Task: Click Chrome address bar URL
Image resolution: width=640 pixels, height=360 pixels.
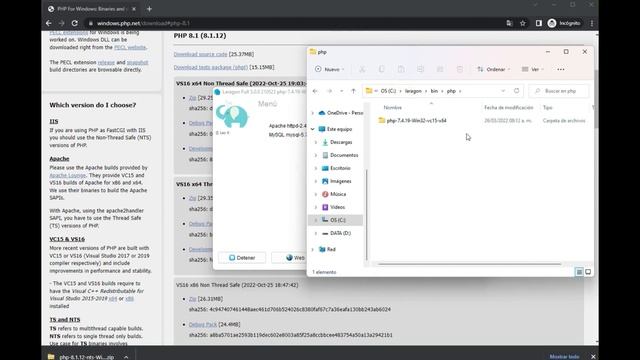Action: click(143, 23)
